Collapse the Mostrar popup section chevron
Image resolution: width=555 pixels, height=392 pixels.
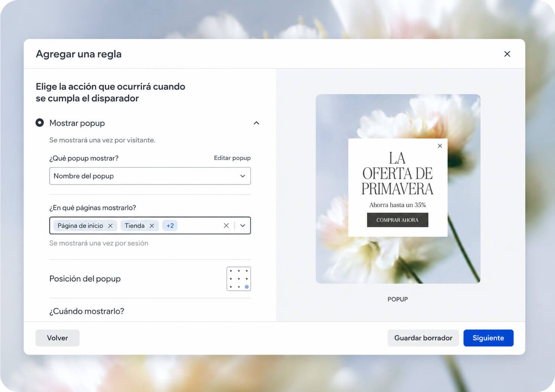click(x=256, y=123)
